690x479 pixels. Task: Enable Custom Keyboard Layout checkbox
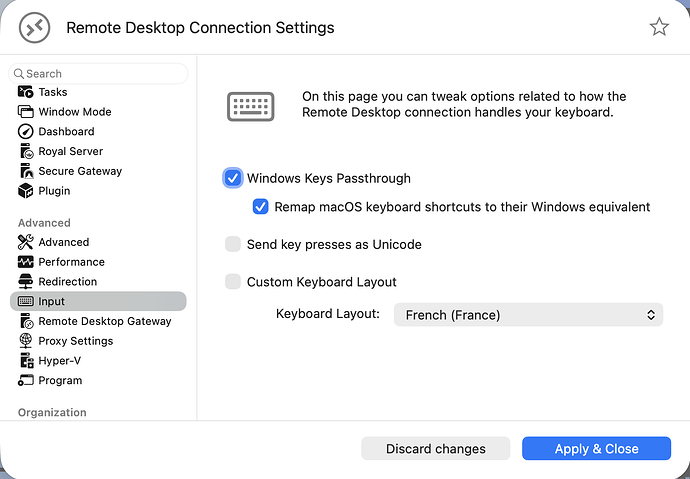(x=233, y=282)
